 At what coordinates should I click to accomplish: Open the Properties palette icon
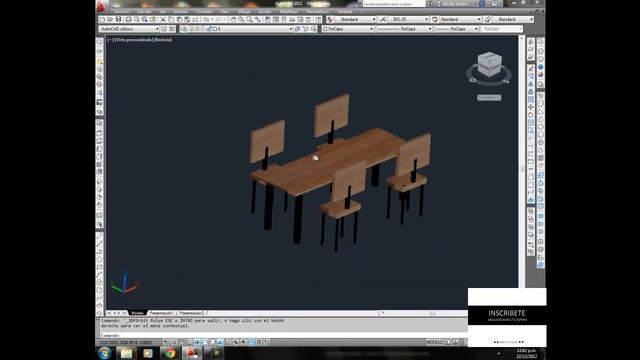pyautogui.click(x=267, y=20)
